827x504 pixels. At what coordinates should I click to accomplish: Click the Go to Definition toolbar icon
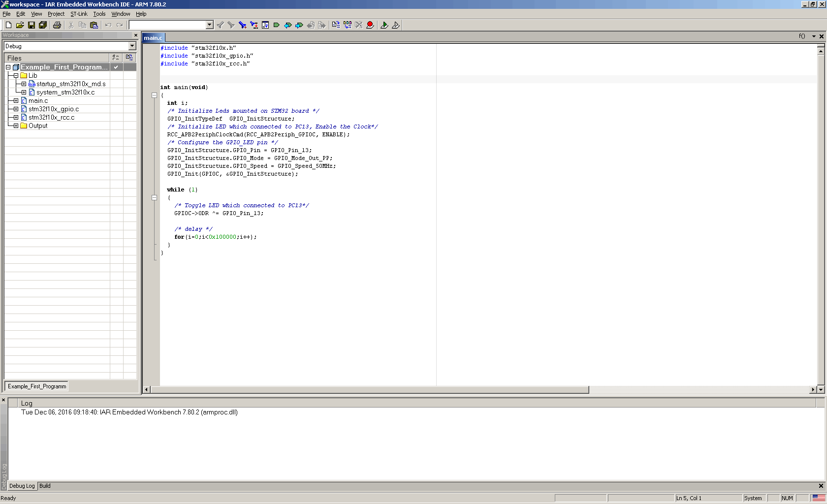point(265,25)
